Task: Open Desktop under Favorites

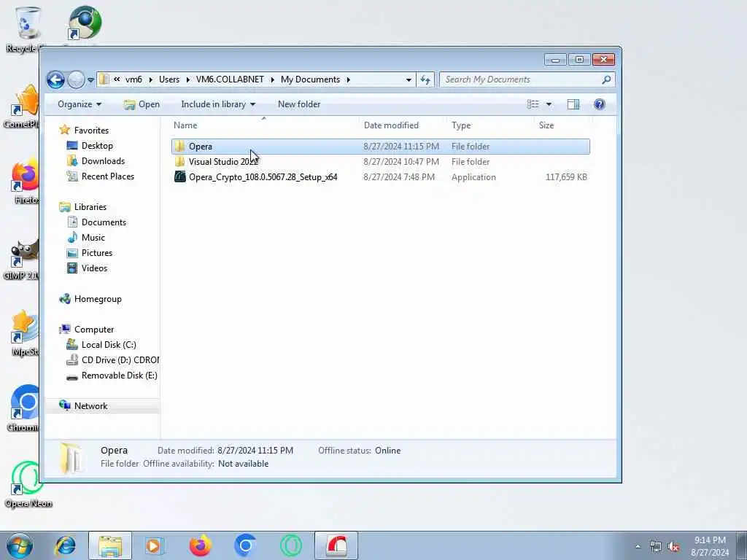Action: click(97, 146)
